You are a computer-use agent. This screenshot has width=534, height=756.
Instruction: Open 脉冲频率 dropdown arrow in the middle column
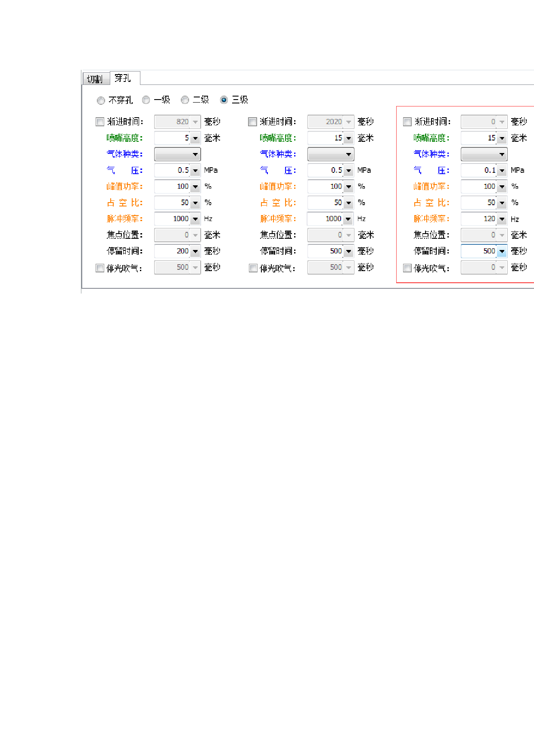coord(348,219)
